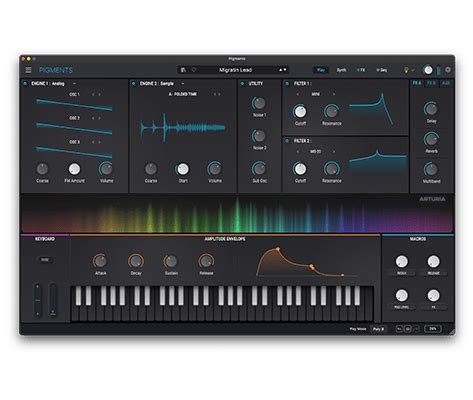The image size is (473, 400).
Task: Click the Reverb amount knob
Action: (x=431, y=139)
